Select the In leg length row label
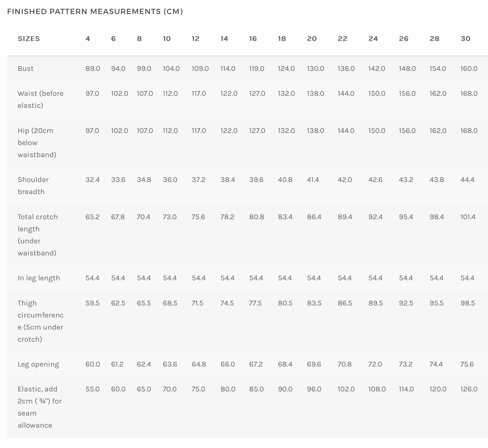The height and width of the screenshot is (448, 488). point(39,278)
